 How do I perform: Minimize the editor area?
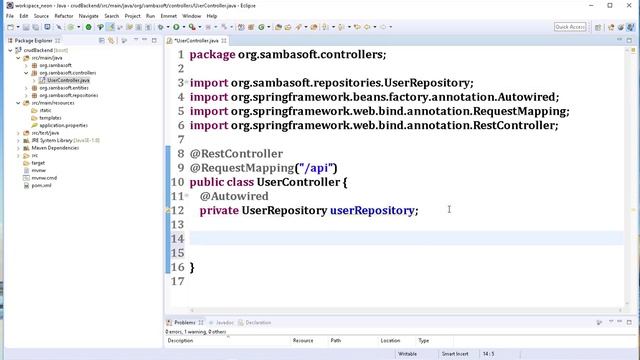pos(620,40)
